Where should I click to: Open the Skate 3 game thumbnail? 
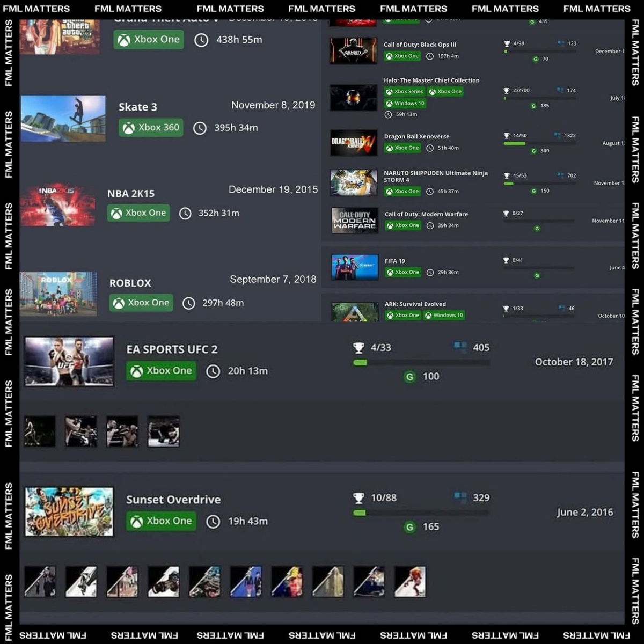pyautogui.click(x=63, y=119)
